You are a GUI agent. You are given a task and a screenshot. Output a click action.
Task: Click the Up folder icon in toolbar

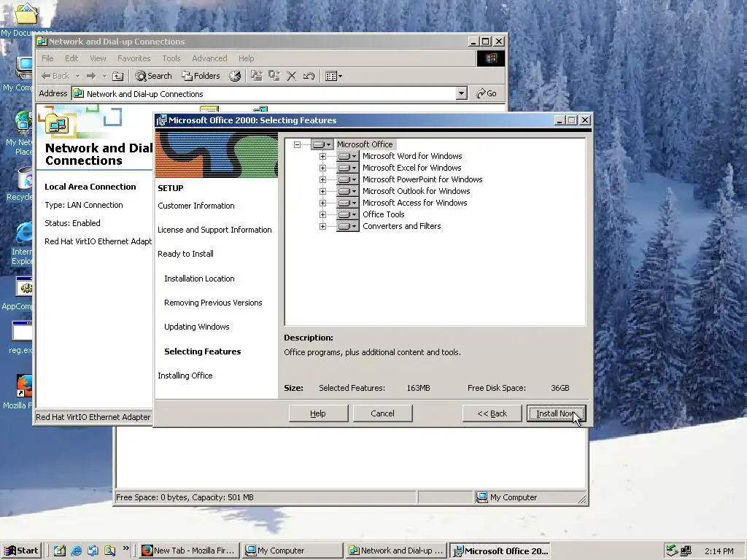pyautogui.click(x=117, y=76)
